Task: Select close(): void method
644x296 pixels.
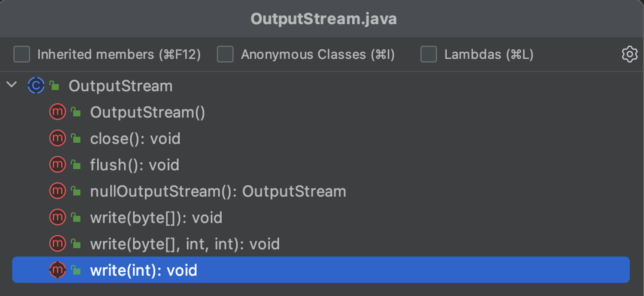Action: pos(135,139)
